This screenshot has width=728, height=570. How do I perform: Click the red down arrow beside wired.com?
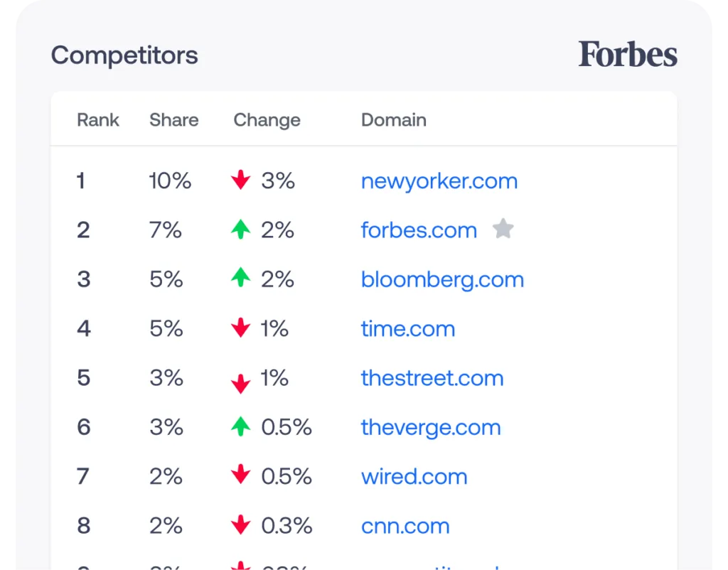[242, 477]
